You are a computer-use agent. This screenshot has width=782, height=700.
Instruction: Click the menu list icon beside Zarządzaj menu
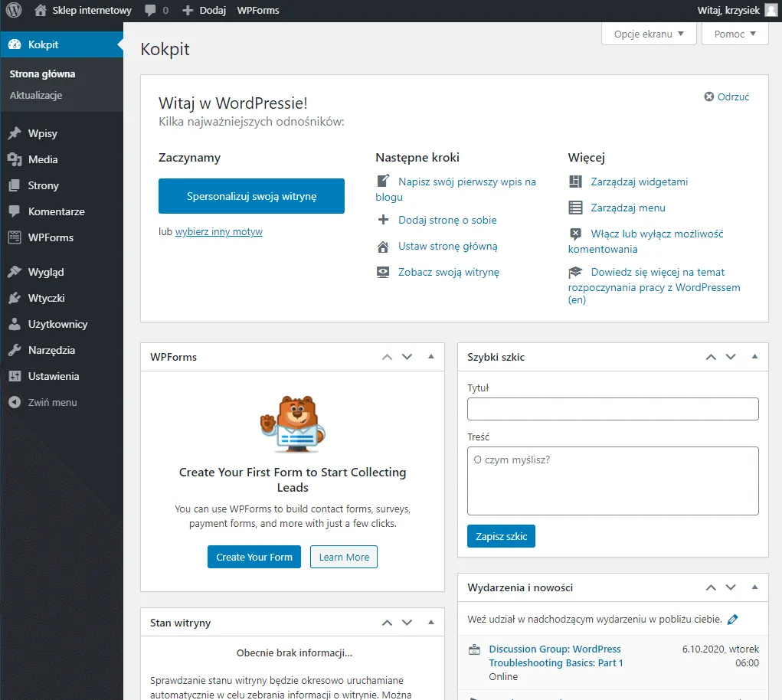click(575, 208)
